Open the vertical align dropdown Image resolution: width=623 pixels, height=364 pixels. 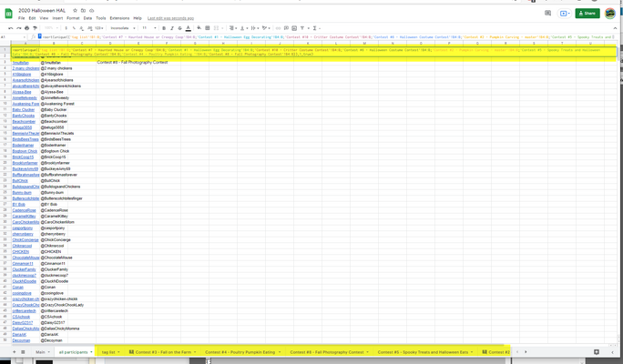click(243, 28)
